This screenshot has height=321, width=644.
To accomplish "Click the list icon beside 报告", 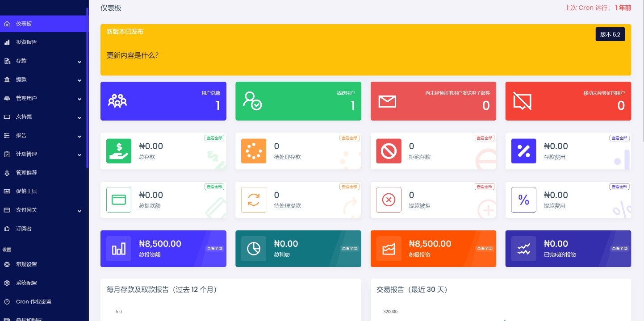I will 7,136.
